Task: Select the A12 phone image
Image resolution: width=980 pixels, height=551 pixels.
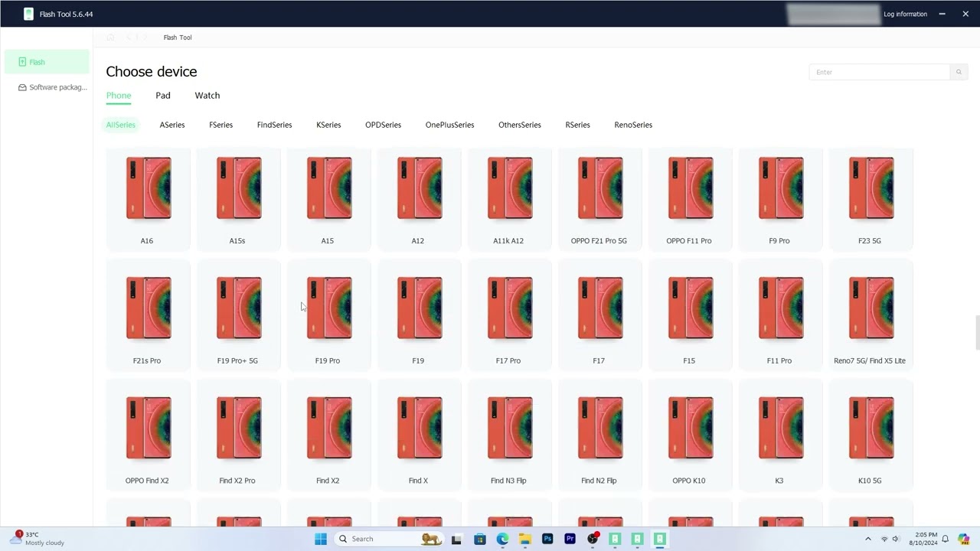Action: coord(419,188)
